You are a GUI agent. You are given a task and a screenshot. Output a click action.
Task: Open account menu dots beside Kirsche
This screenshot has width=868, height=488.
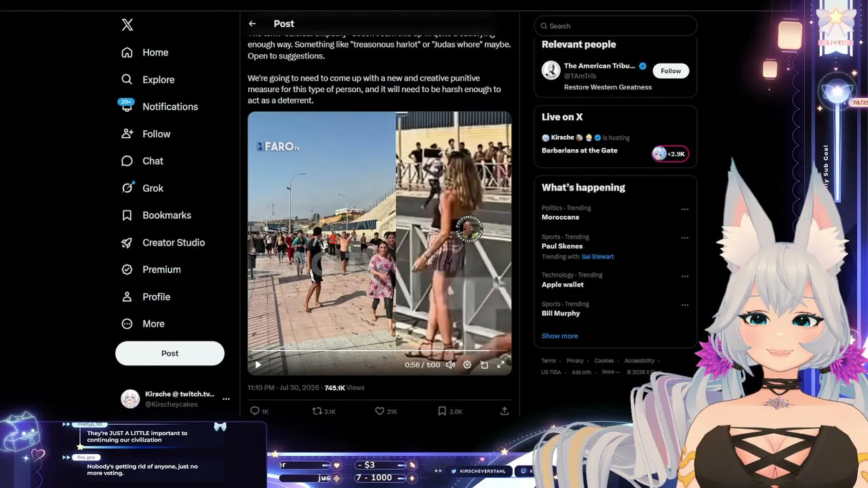click(226, 399)
